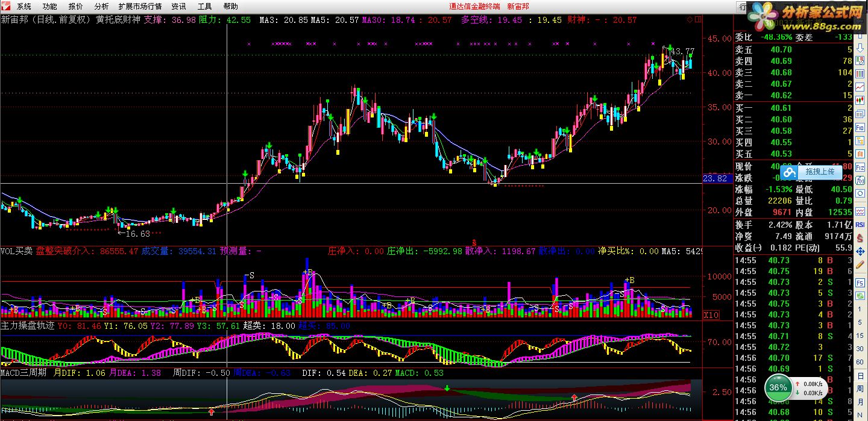The image size is (868, 421).
Task: Open the 分析 menu
Action: pyautogui.click(x=101, y=7)
